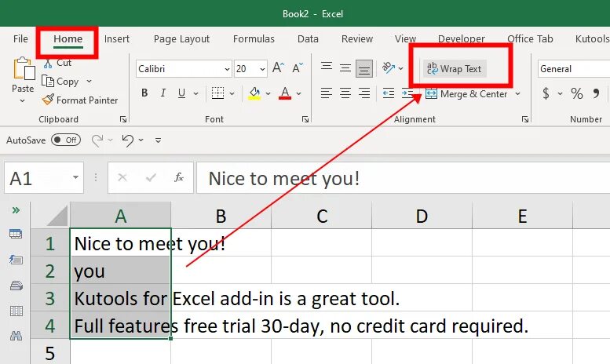This screenshot has width=610, height=364.
Task: Switch to the Office Tab tab
Action: (530, 39)
